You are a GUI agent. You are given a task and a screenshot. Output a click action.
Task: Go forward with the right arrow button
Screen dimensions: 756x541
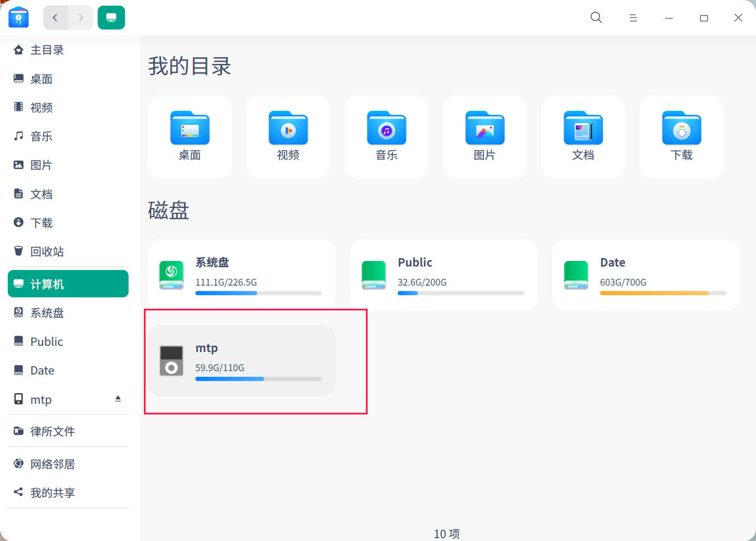(81, 17)
